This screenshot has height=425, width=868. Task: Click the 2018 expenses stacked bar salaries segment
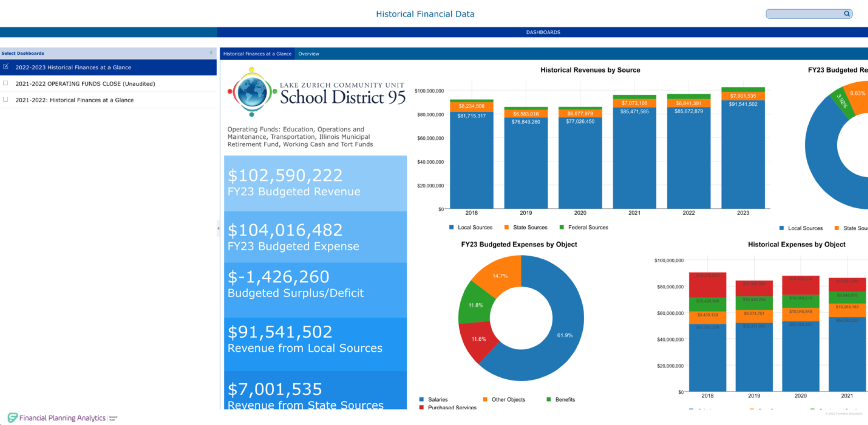[707, 358]
